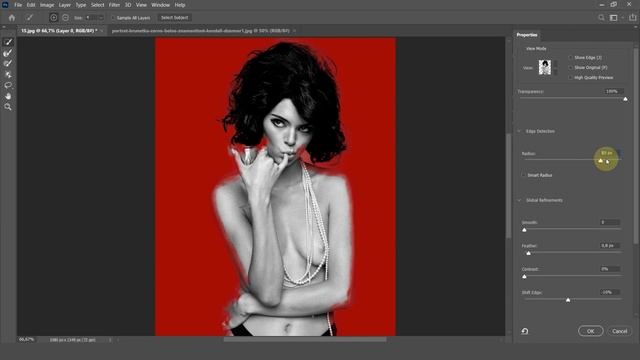The height and width of the screenshot is (360, 640).
Task: Open the Select menu
Action: [98, 5]
